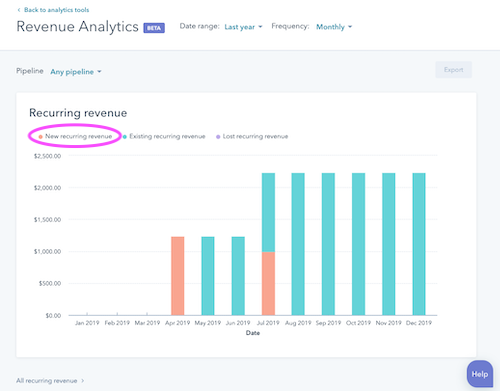This screenshot has height=391, width=500.
Task: Click the $1,000.00 axis value
Action: pos(47,252)
